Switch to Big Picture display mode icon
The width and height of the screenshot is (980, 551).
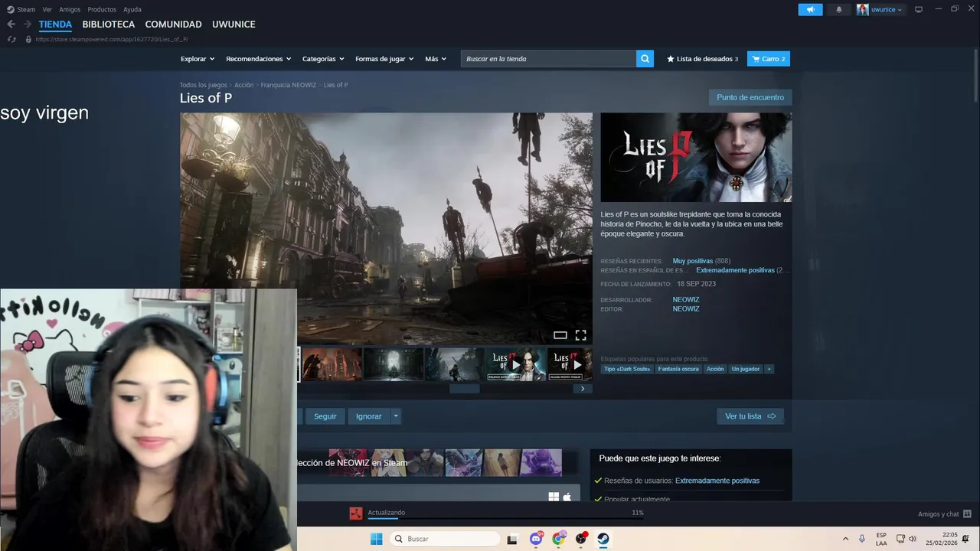point(919,9)
